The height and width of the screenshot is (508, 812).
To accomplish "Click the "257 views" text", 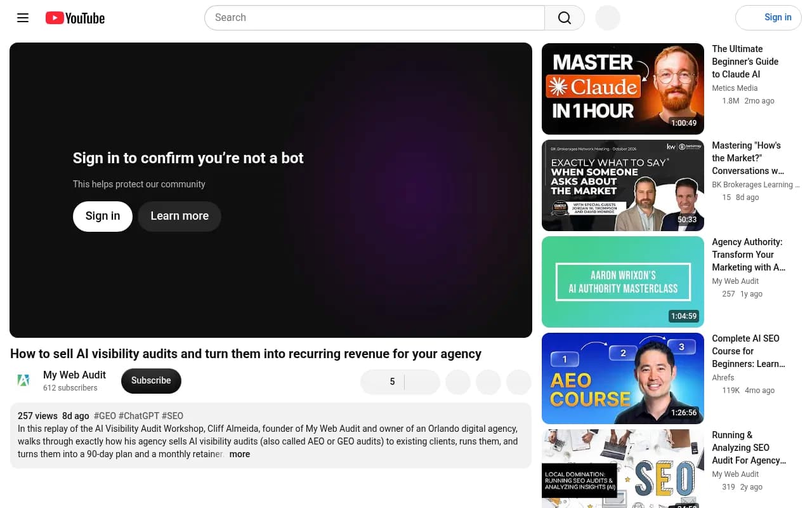I will tap(37, 416).
